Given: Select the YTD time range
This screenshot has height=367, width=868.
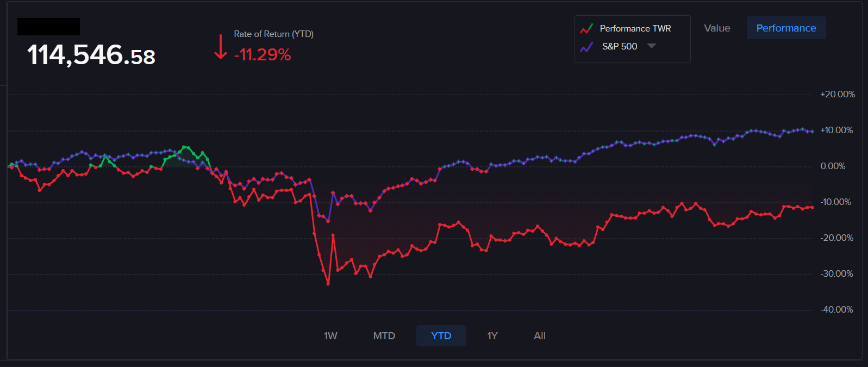Looking at the screenshot, I should [441, 336].
